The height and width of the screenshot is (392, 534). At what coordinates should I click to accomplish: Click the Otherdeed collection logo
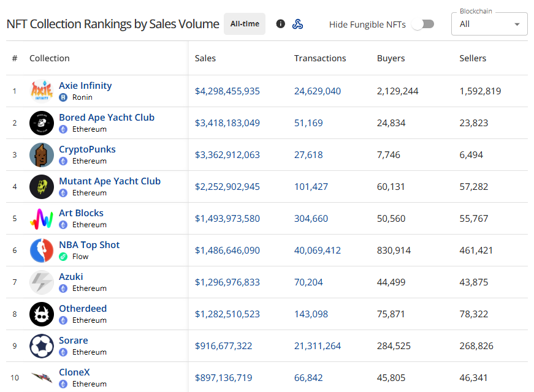tap(42, 314)
